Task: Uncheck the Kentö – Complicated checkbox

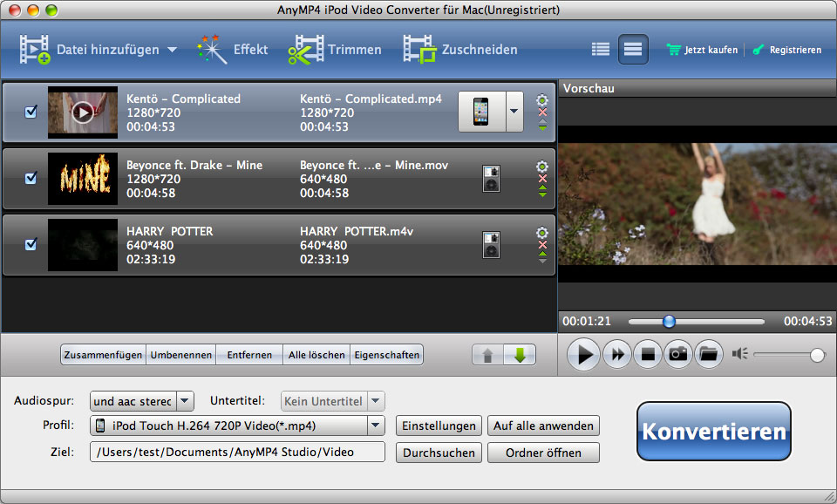Action: click(x=31, y=112)
